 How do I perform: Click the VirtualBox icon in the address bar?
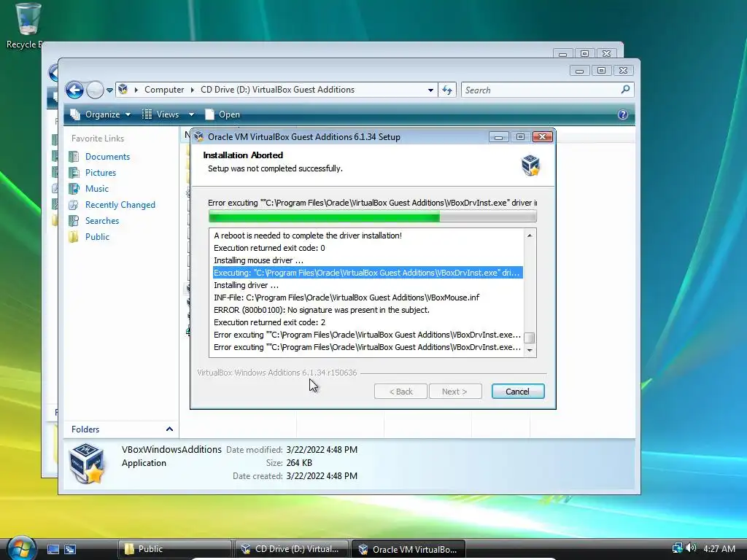tap(123, 89)
